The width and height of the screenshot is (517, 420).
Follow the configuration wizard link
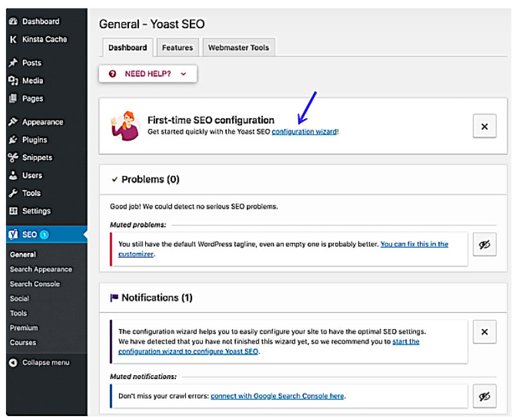[x=304, y=132]
